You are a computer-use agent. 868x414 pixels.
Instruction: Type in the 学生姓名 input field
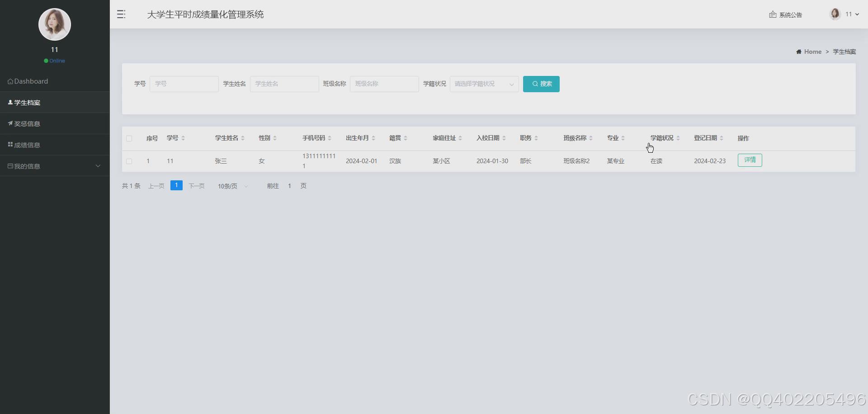(x=284, y=84)
